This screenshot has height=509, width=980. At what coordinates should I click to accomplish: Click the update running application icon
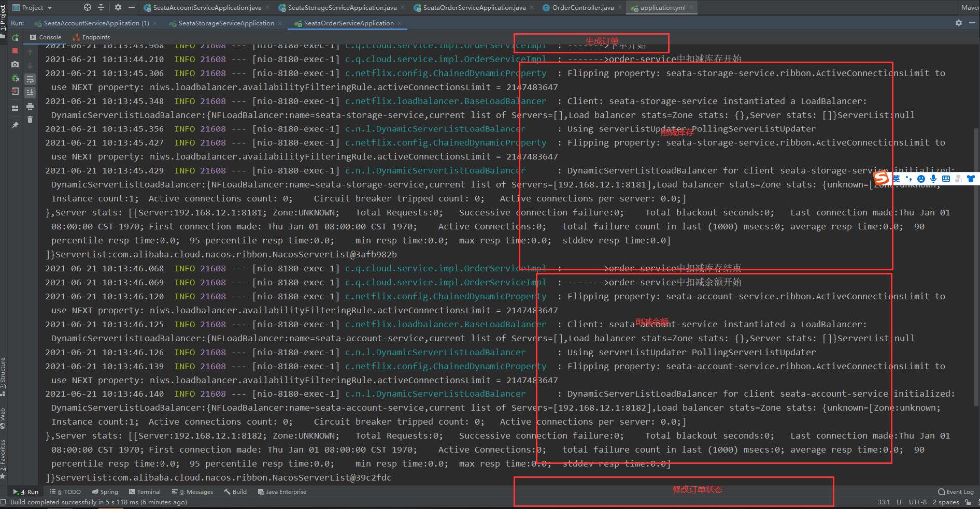point(15,78)
